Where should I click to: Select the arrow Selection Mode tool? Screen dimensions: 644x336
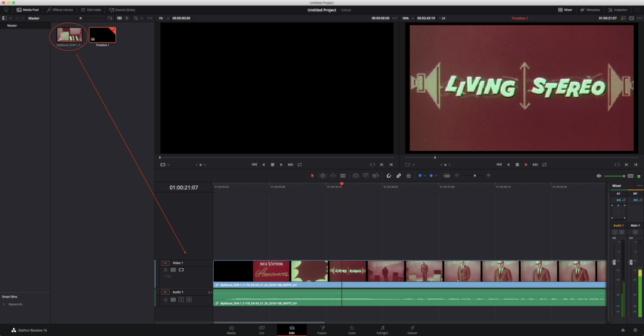pyautogui.click(x=312, y=176)
